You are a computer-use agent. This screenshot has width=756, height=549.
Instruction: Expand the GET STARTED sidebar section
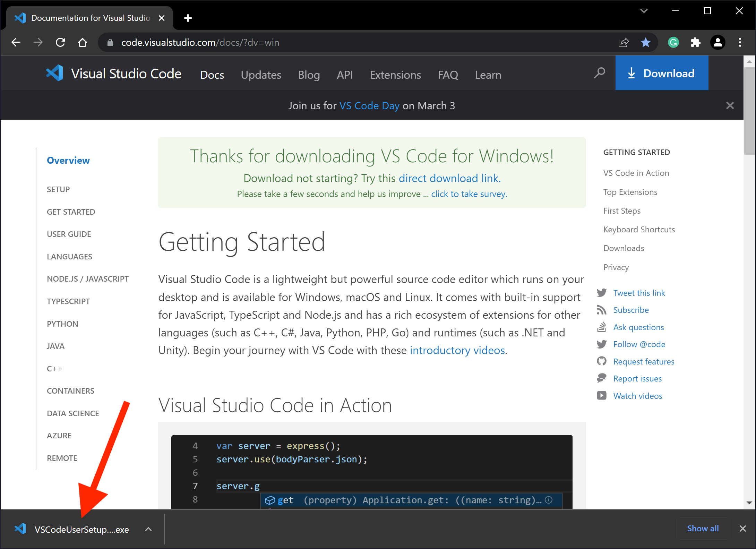point(71,212)
